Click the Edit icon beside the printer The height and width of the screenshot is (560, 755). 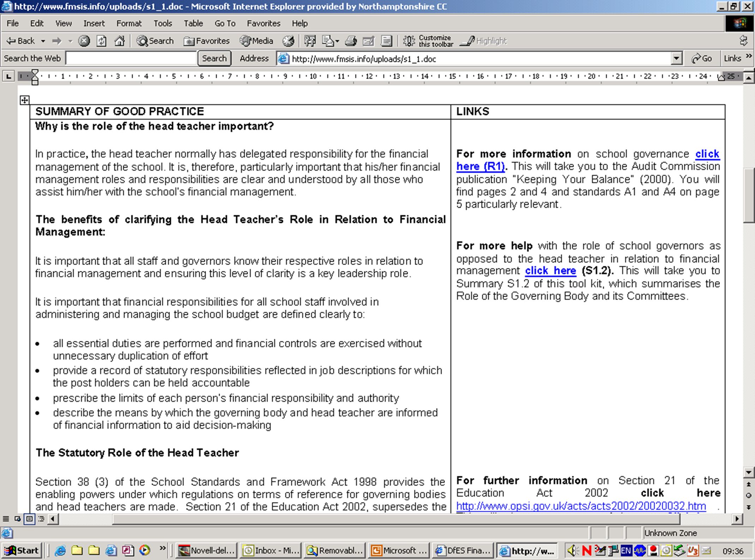pyautogui.click(x=368, y=41)
